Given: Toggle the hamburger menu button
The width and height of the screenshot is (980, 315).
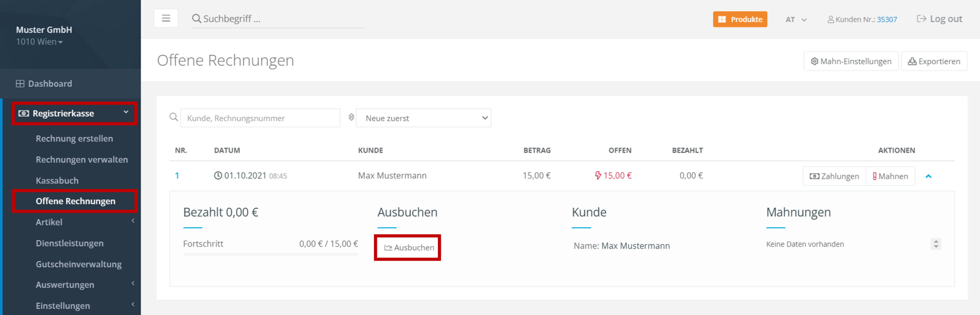Looking at the screenshot, I should (166, 18).
